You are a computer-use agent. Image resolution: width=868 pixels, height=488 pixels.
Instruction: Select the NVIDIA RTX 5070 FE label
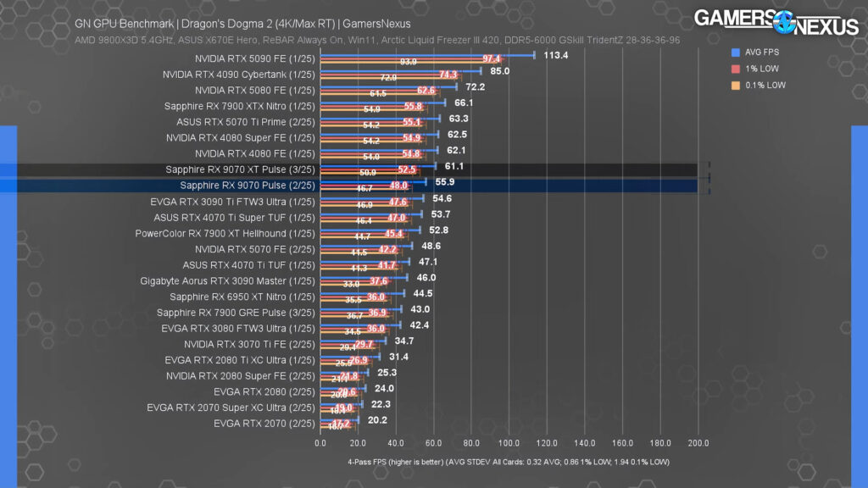(x=254, y=250)
